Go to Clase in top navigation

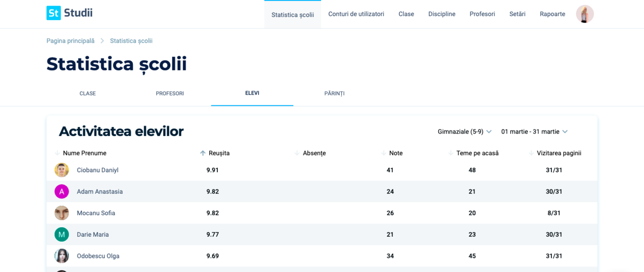[406, 14]
